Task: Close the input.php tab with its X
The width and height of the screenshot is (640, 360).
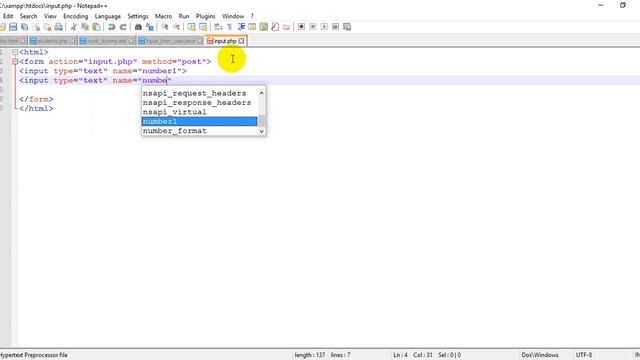Action: (241, 41)
